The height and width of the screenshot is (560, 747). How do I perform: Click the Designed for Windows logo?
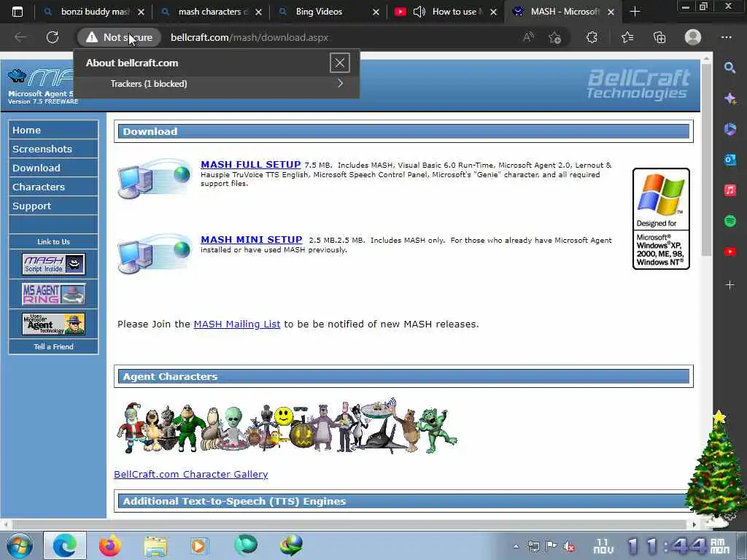pos(661,219)
